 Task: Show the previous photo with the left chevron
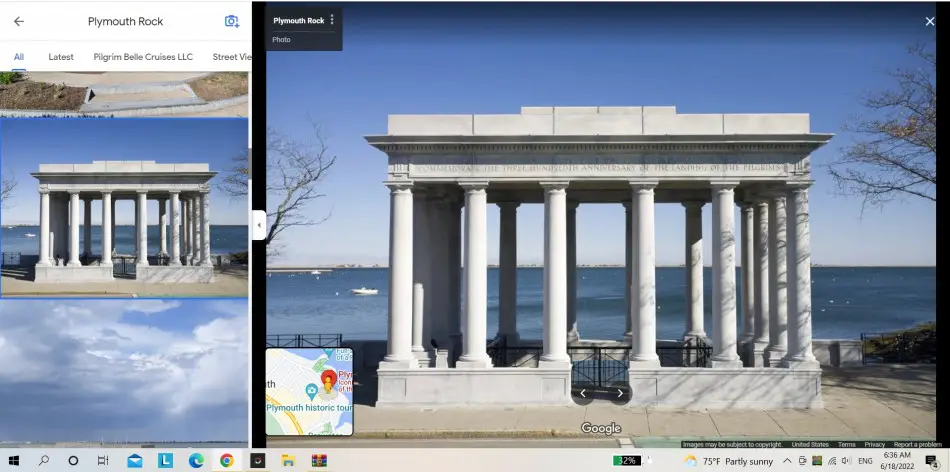[583, 393]
